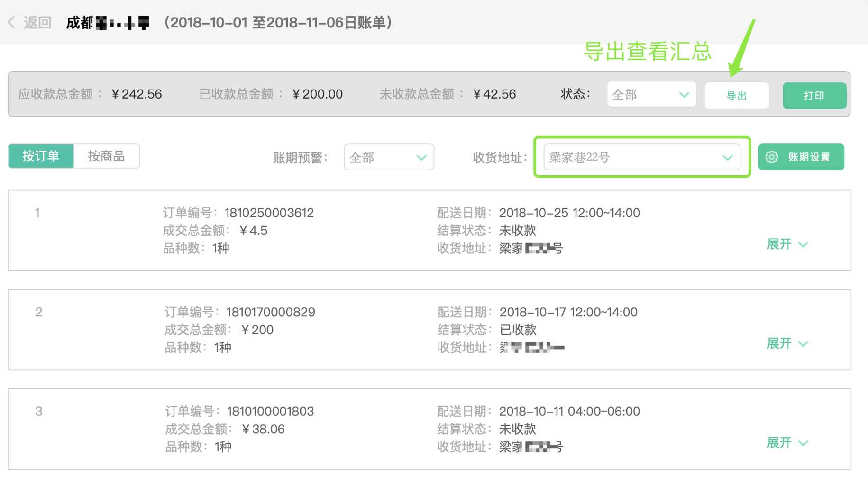Click chevron arrow in 收货地址 dropdown
This screenshot has height=484, width=868.
[727, 158]
